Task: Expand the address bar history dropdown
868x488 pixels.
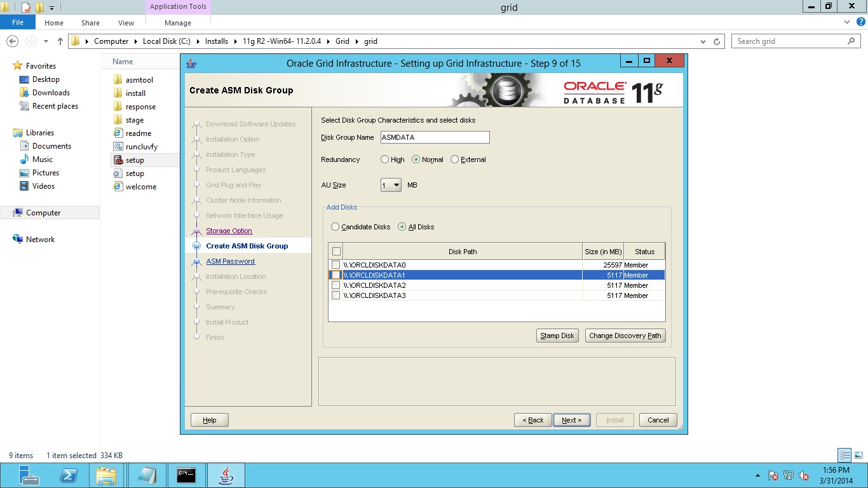Action: pos(703,41)
